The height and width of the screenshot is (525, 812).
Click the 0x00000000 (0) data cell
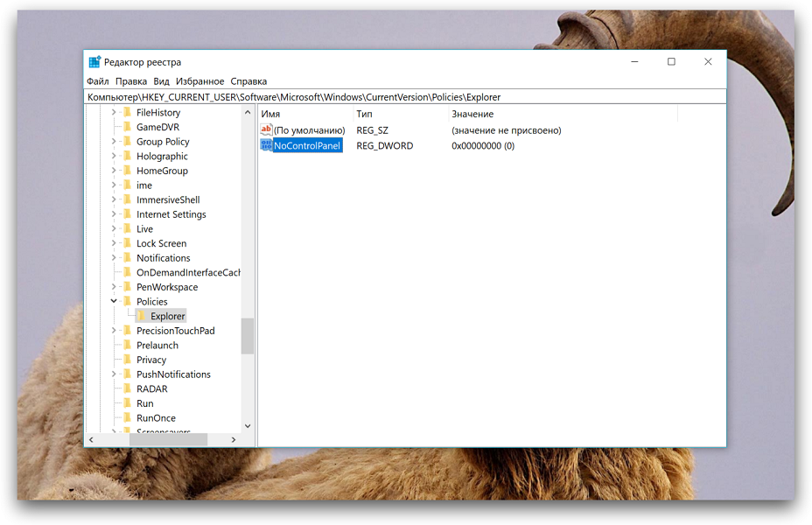(x=483, y=145)
